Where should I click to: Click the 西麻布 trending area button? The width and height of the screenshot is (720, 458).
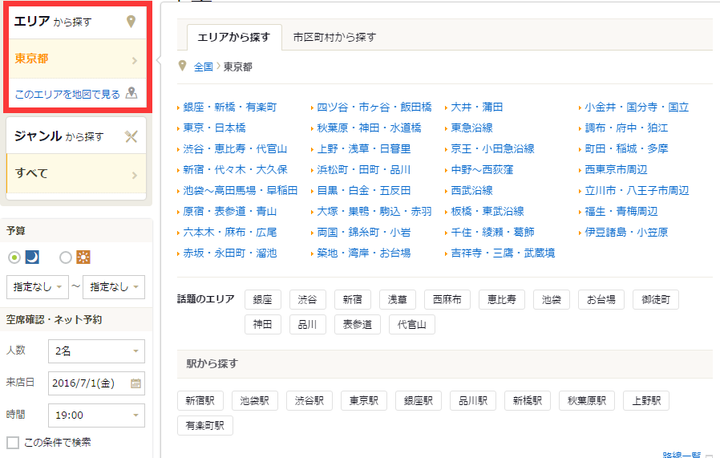click(447, 300)
